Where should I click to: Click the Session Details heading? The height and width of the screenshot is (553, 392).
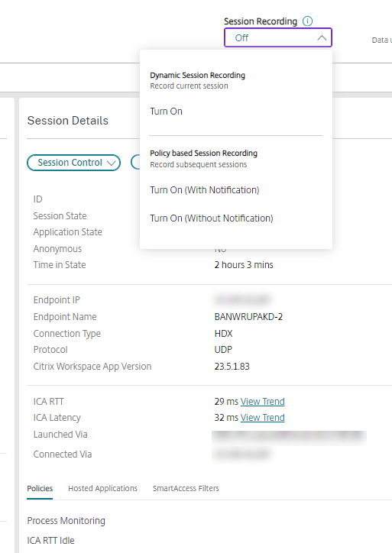pos(68,121)
